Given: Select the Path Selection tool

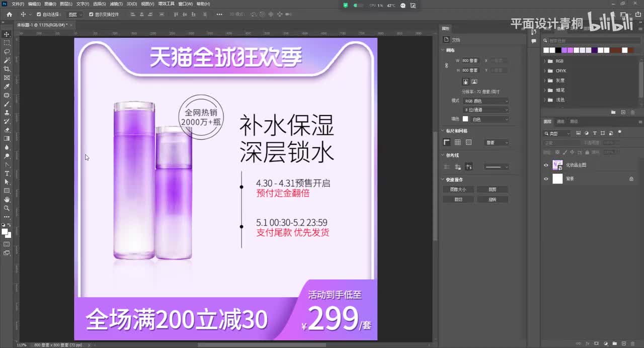Looking at the screenshot, I should pos(7,182).
